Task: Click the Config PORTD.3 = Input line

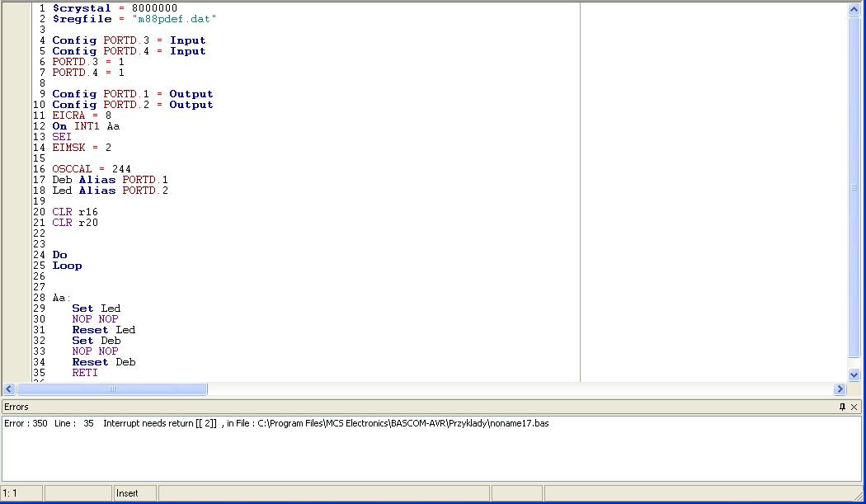Action: 129,40
